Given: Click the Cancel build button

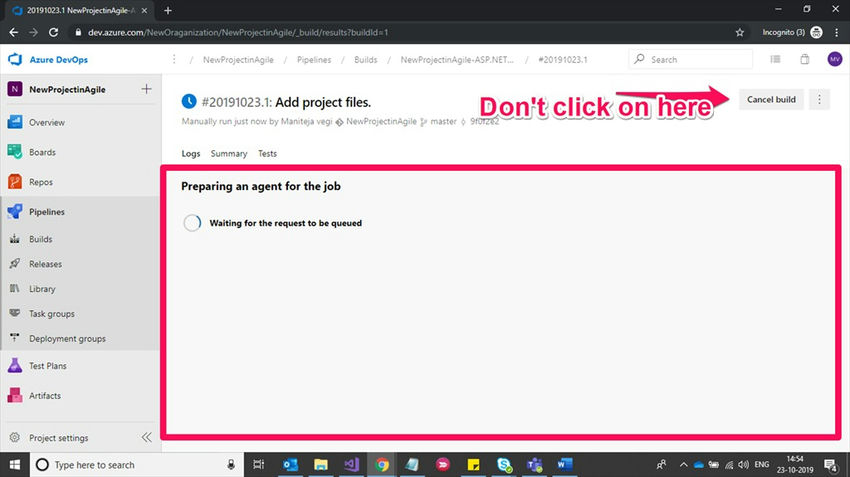Looking at the screenshot, I should click(771, 99).
